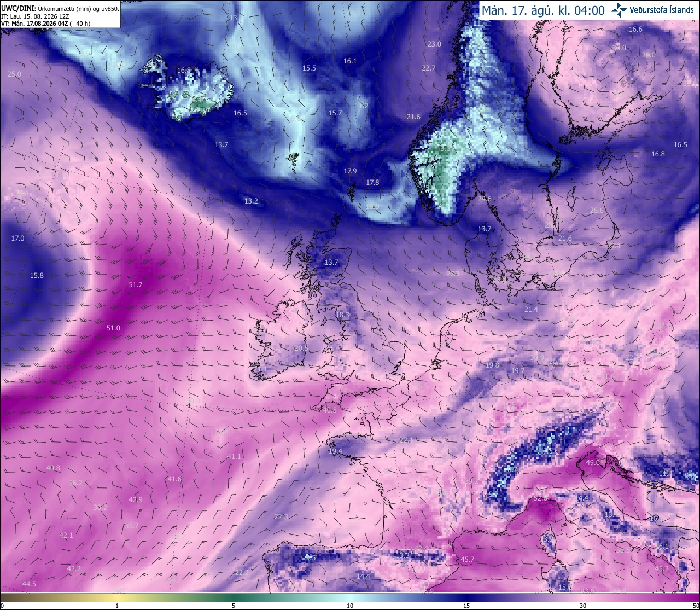Click the 16.5 value south of Iceland
Image resolution: width=700 pixels, height=610 pixels.
241,113
